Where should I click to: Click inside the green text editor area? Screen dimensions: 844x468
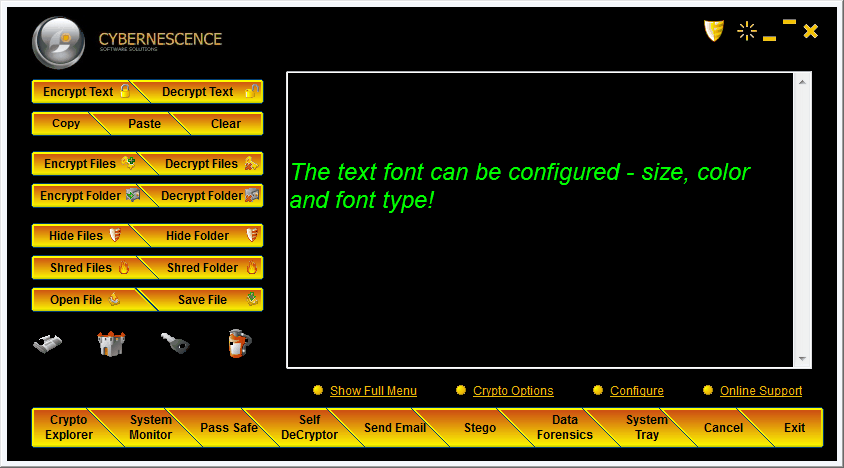[x=540, y=220]
